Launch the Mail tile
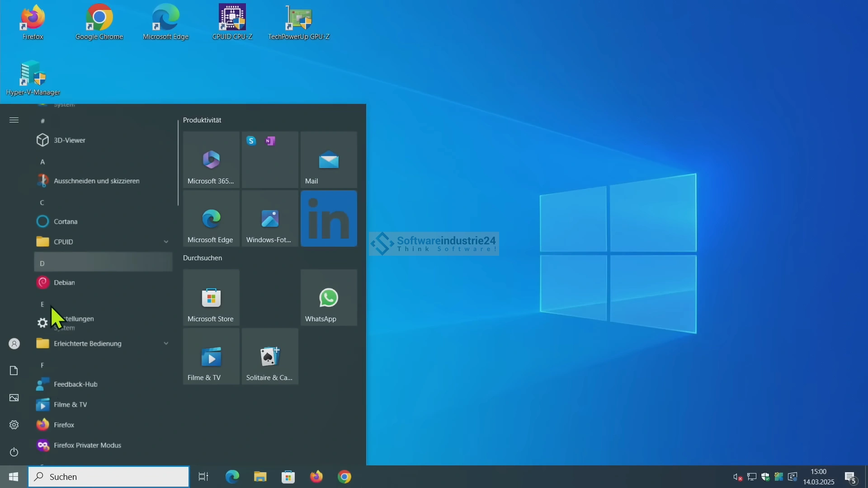868x488 pixels. (329, 160)
